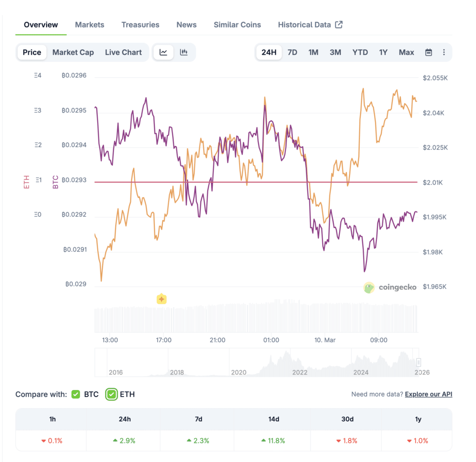476x462 pixels.
Task: Select the line chart icon
Action: [163, 52]
